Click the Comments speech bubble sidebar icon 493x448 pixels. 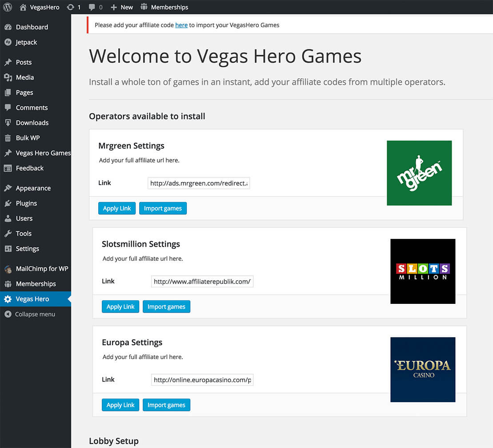8,108
